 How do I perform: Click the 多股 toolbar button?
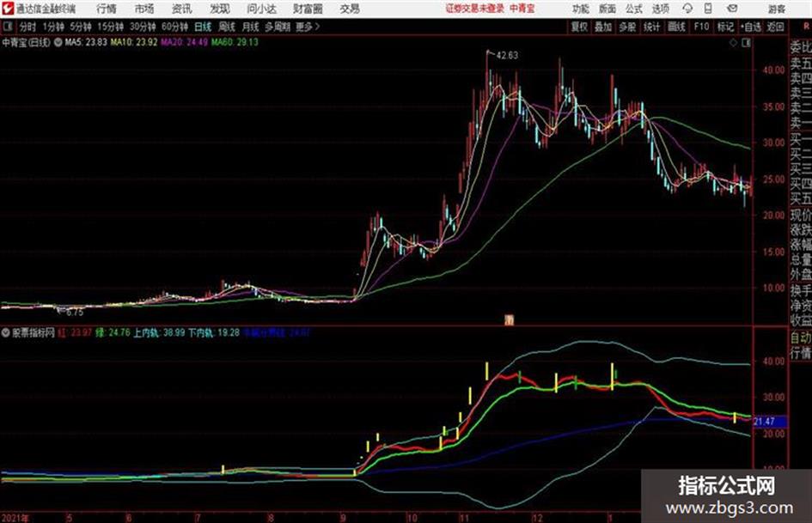(x=627, y=27)
